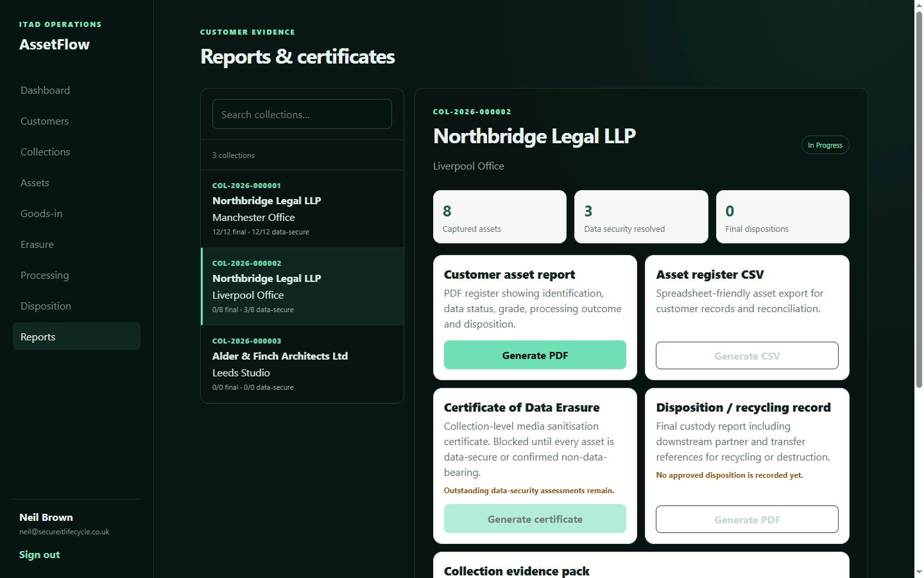Generate PDF for Disposition / recycling record
The height and width of the screenshot is (578, 924).
pos(747,520)
